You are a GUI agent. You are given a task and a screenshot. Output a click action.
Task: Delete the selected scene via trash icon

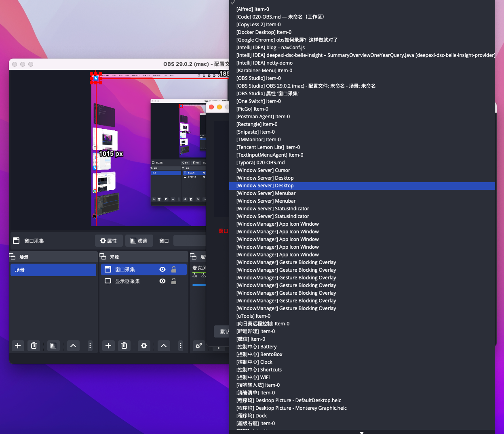pyautogui.click(x=34, y=346)
